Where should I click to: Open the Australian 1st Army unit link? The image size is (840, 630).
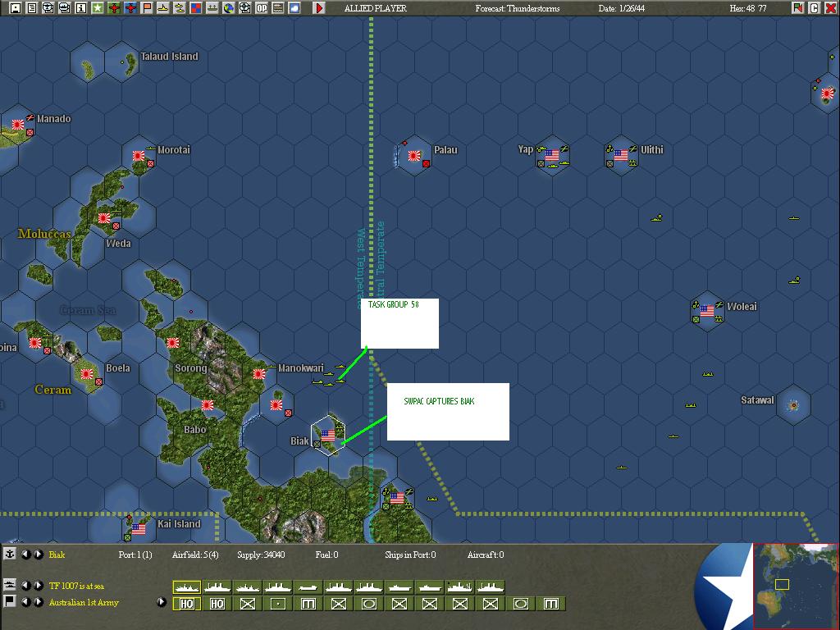click(84, 602)
